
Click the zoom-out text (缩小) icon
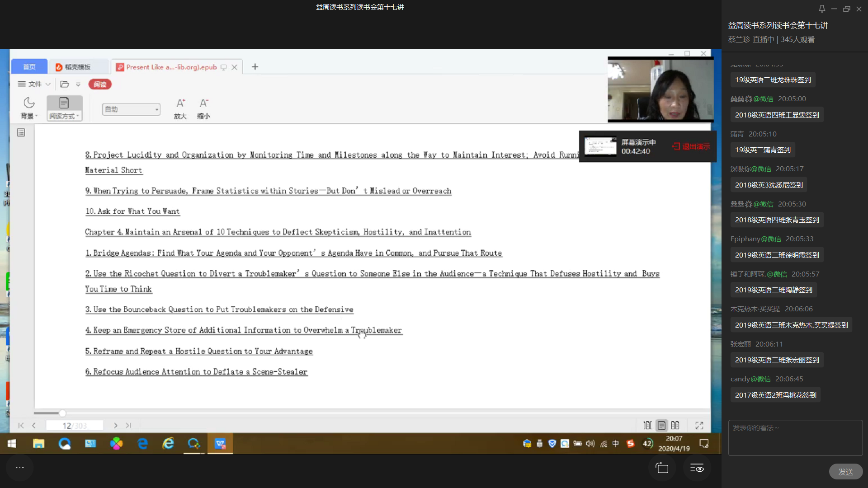pyautogui.click(x=204, y=103)
